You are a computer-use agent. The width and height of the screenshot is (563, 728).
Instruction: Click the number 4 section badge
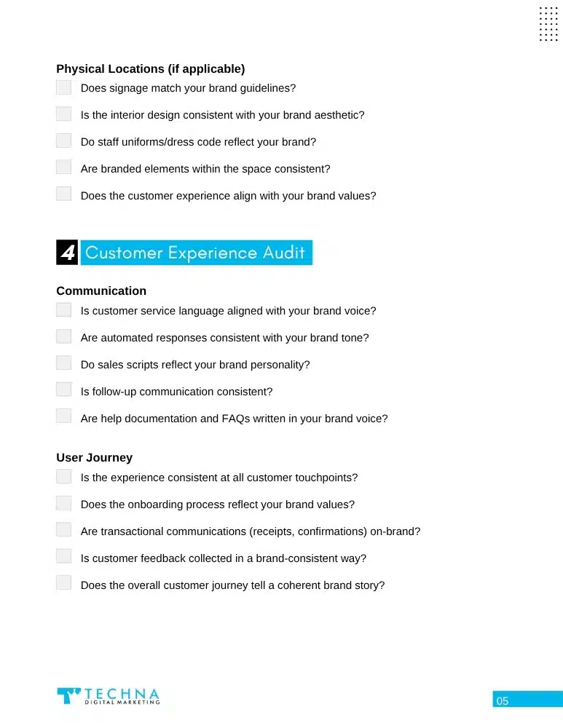(x=67, y=253)
